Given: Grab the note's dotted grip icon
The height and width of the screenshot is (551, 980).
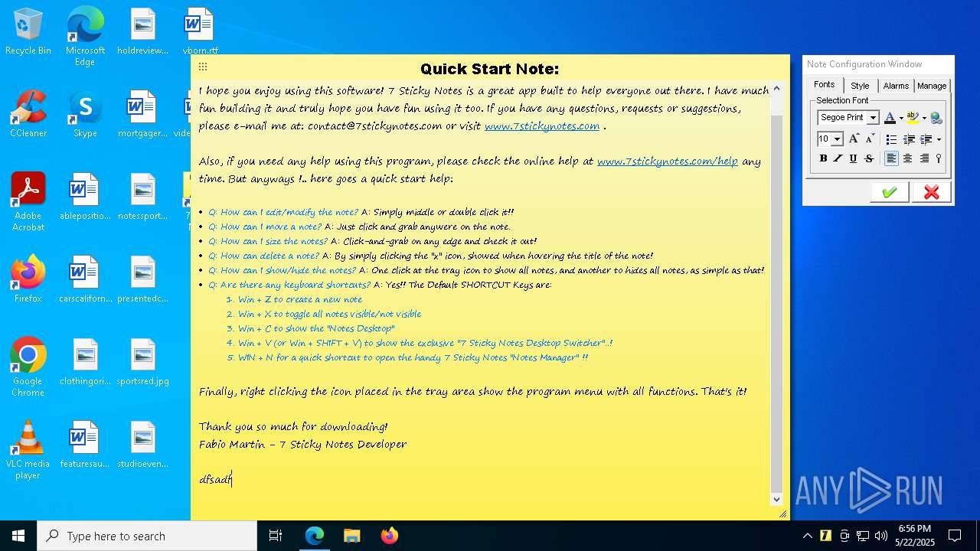Looking at the screenshot, I should [x=203, y=67].
